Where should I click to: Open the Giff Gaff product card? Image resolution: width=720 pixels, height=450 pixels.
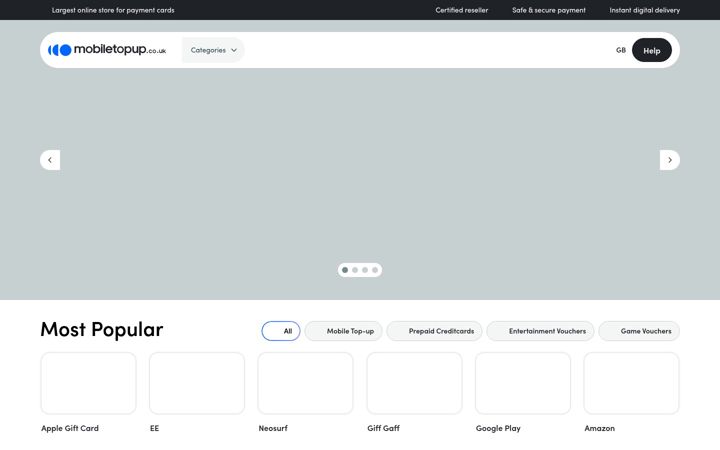(414, 383)
